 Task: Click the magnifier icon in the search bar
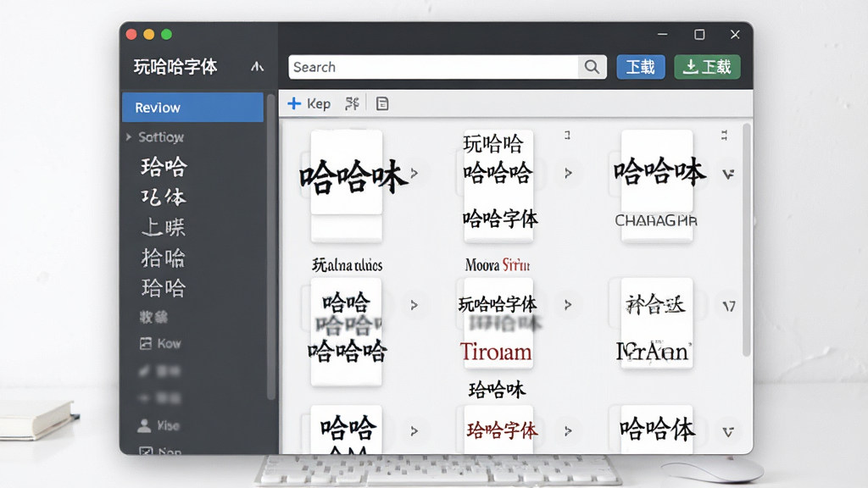click(592, 67)
